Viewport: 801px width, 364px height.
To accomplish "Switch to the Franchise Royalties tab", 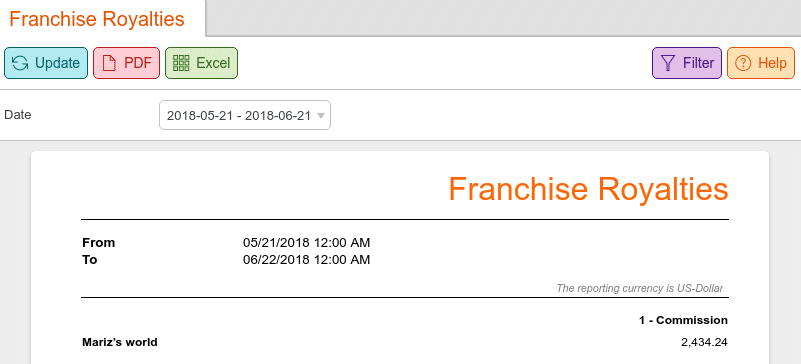I will pyautogui.click(x=97, y=19).
